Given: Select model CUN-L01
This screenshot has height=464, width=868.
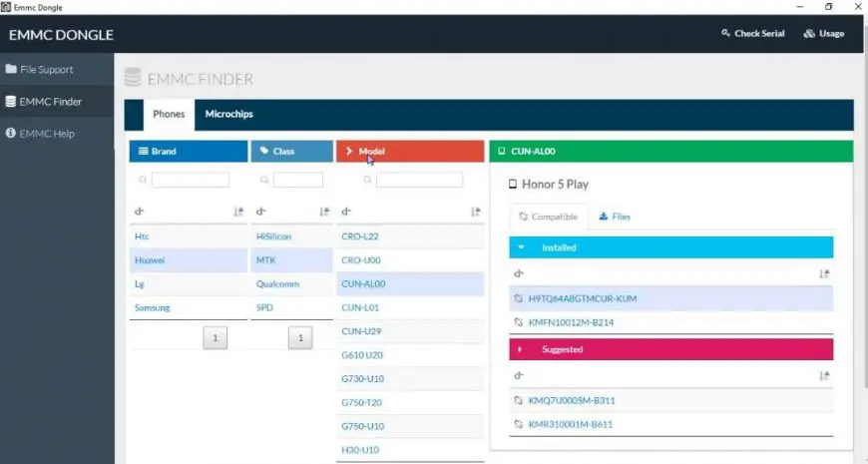Looking at the screenshot, I should tap(410, 308).
